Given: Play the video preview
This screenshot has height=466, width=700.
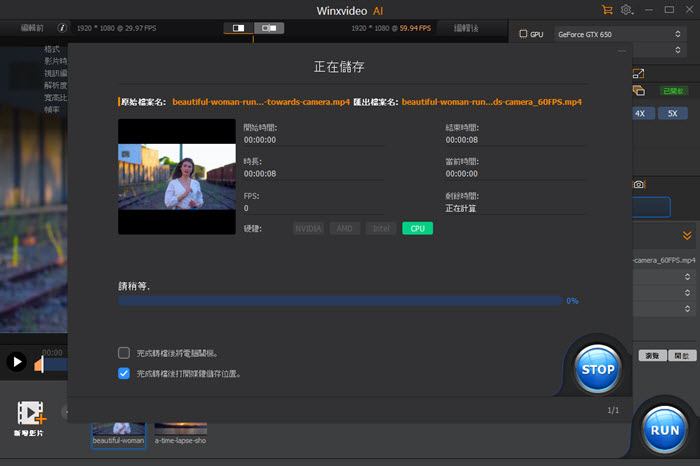Looking at the screenshot, I should click(x=17, y=362).
